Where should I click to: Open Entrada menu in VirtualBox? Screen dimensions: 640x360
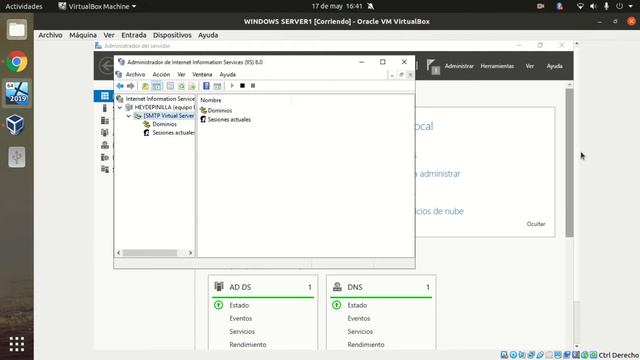tap(133, 35)
